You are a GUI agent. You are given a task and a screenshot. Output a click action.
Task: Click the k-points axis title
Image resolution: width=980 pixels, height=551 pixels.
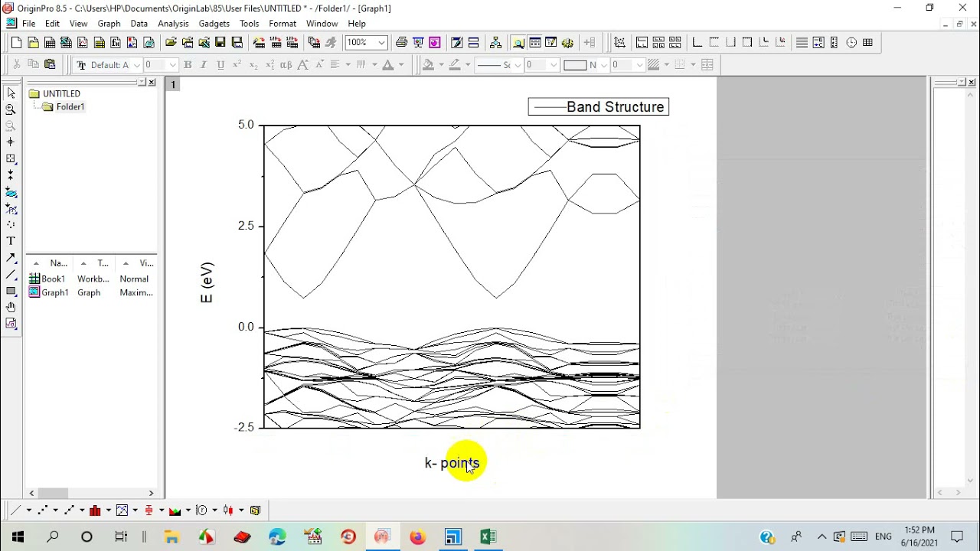[452, 463]
